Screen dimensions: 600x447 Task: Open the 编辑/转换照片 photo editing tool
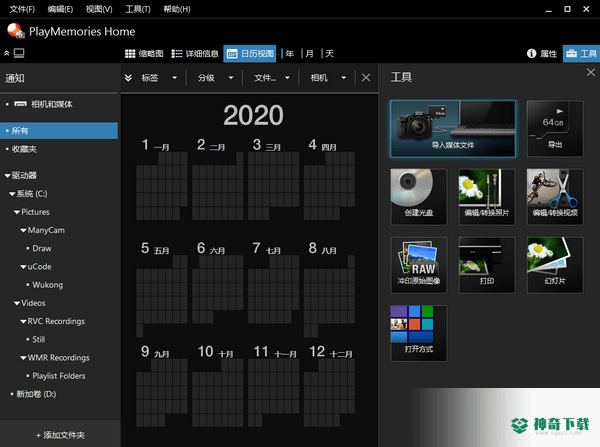point(487,197)
